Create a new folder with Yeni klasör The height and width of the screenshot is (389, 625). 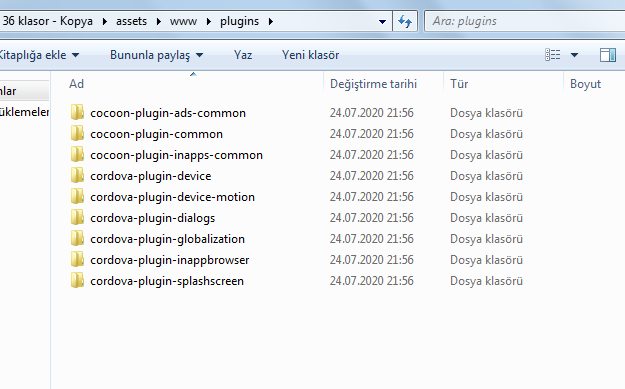coord(311,55)
